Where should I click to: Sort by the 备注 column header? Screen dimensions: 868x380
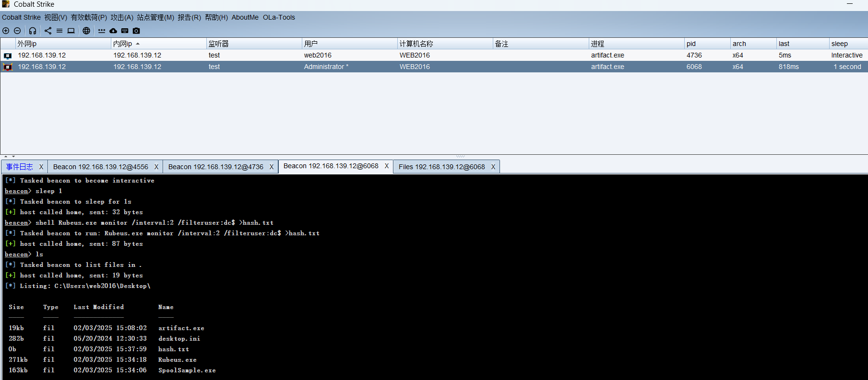(x=541, y=44)
